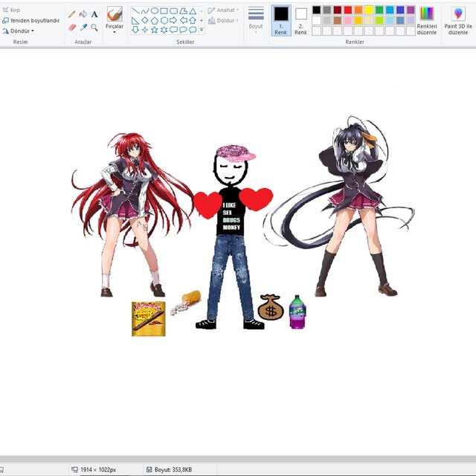The image size is (476, 476).
Task: Choose the Five-point star shape
Action: point(155,30)
